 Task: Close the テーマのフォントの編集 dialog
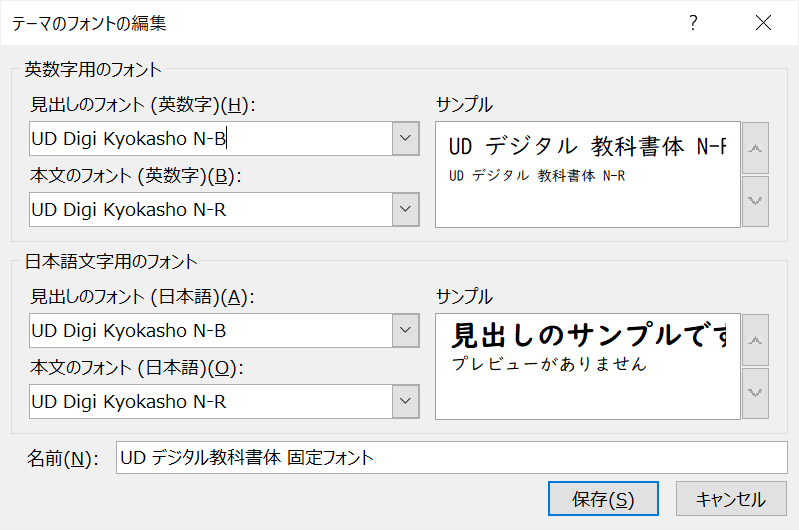pyautogui.click(x=763, y=22)
